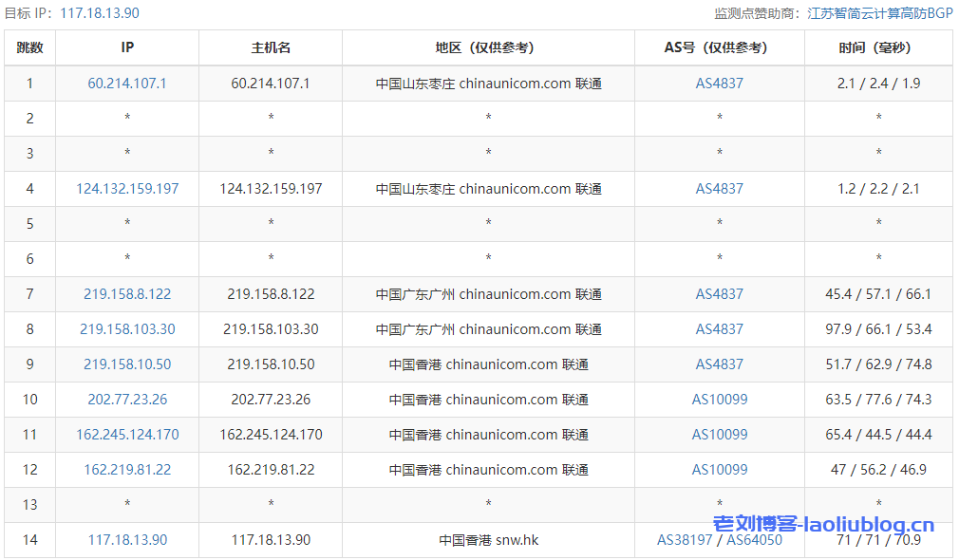This screenshot has height=560, width=959.
Task: Open AS4837 link in hop 4 row
Action: [x=720, y=188]
